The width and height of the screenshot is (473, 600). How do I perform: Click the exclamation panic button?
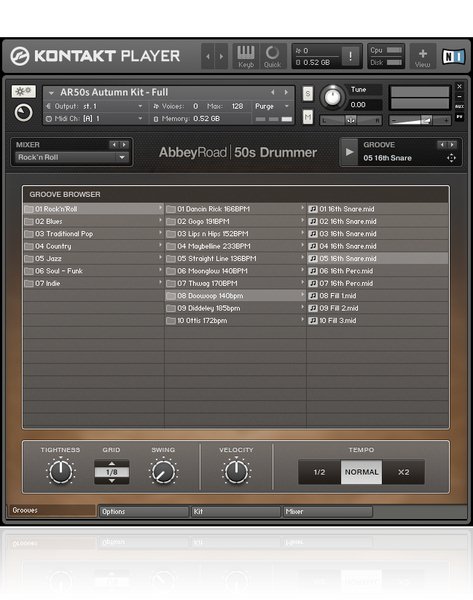coord(350,56)
